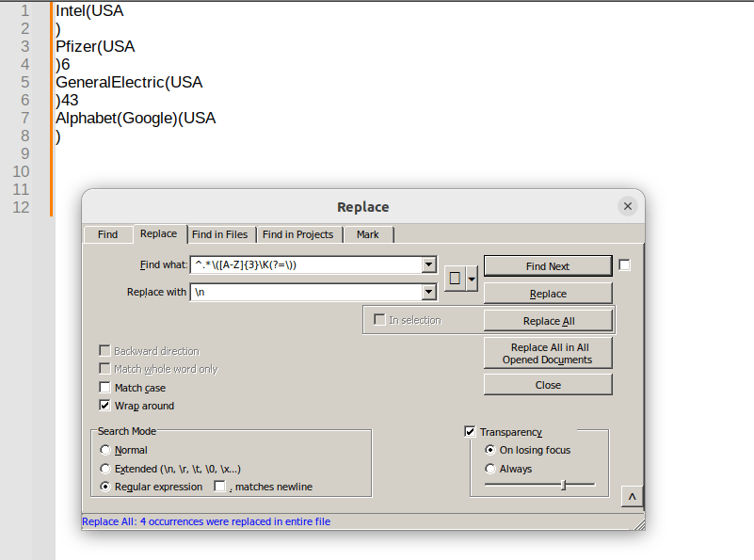The width and height of the screenshot is (754, 560).
Task: Click the Replace button
Action: click(548, 294)
